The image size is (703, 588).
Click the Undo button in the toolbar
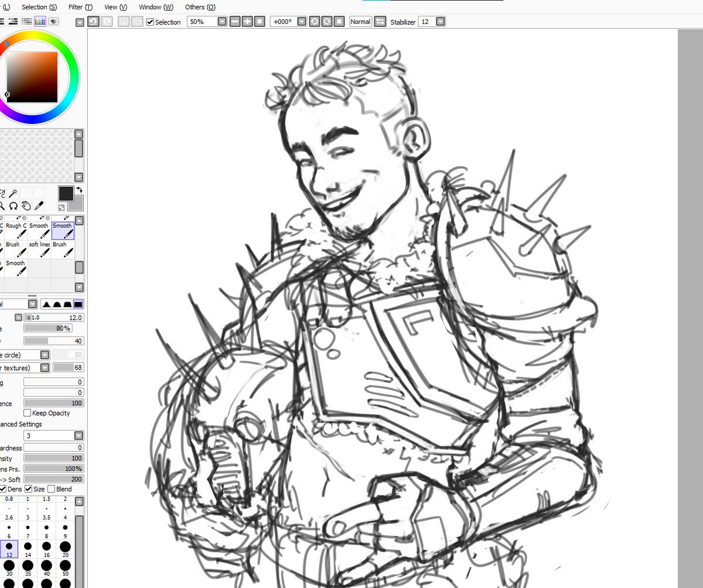tap(93, 22)
